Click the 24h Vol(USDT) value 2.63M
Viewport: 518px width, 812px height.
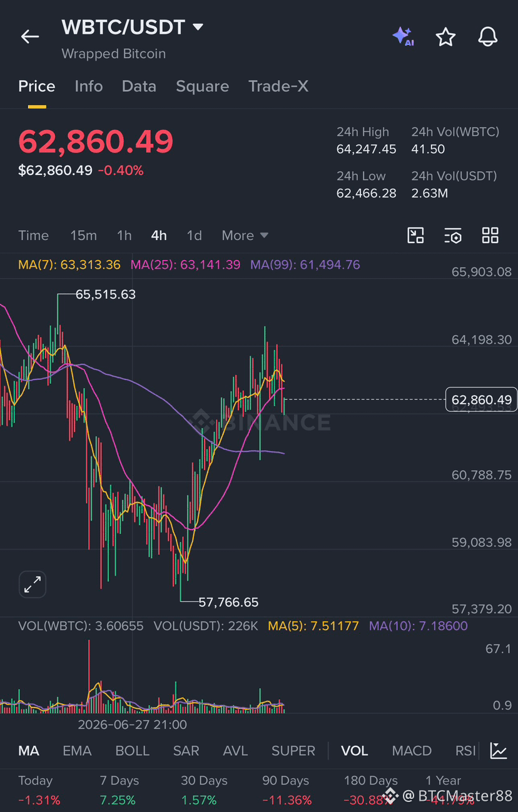(x=430, y=193)
